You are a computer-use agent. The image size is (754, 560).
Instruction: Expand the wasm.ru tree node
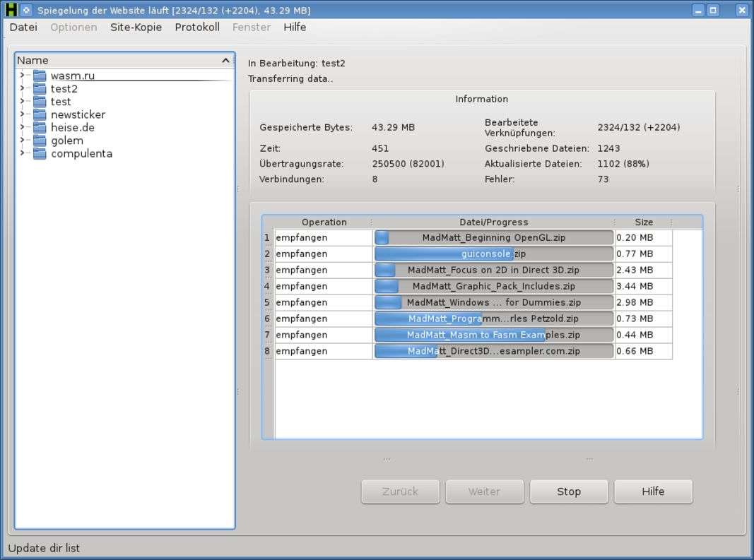click(22, 76)
